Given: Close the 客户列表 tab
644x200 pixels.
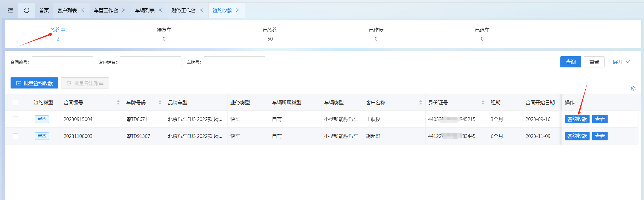Looking at the screenshot, I should (x=83, y=10).
